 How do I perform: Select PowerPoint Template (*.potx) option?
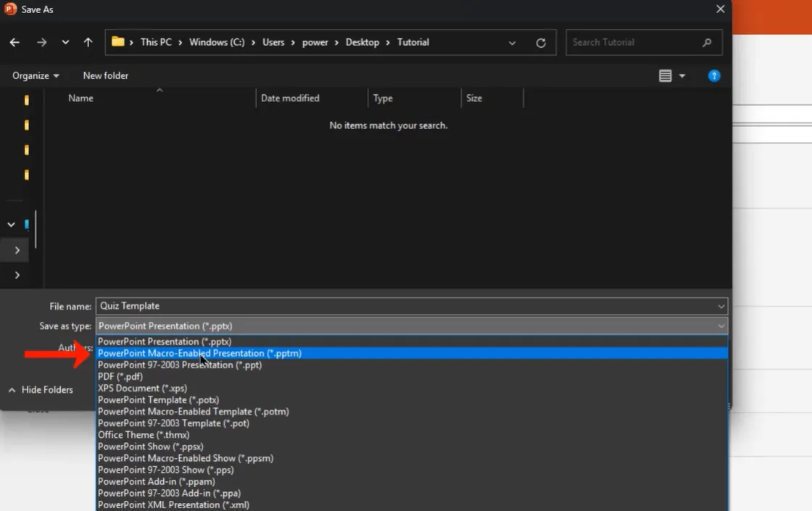point(158,400)
